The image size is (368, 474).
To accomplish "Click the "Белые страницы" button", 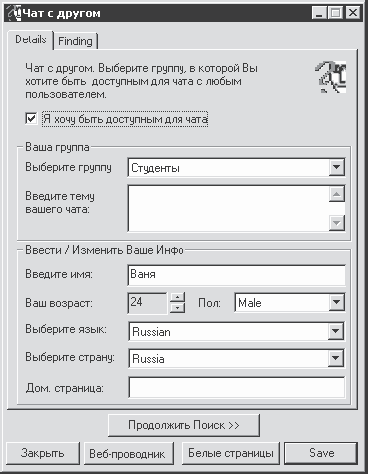I will (x=231, y=453).
